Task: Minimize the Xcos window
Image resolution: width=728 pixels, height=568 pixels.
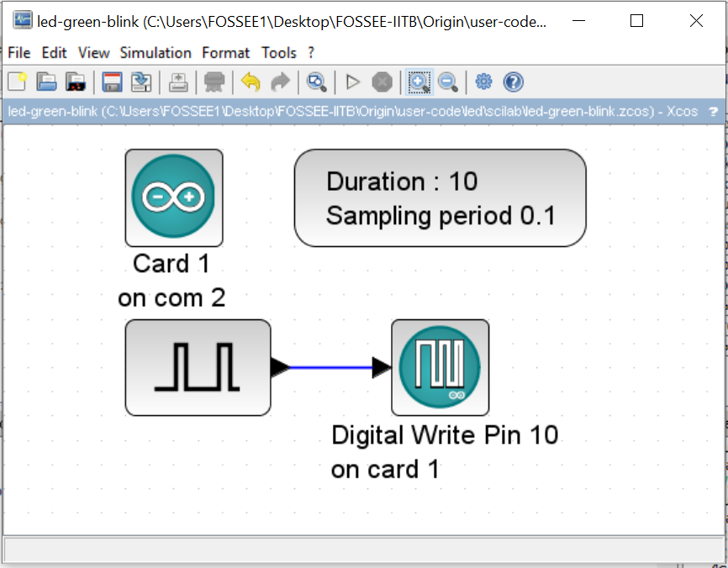Action: click(x=578, y=20)
